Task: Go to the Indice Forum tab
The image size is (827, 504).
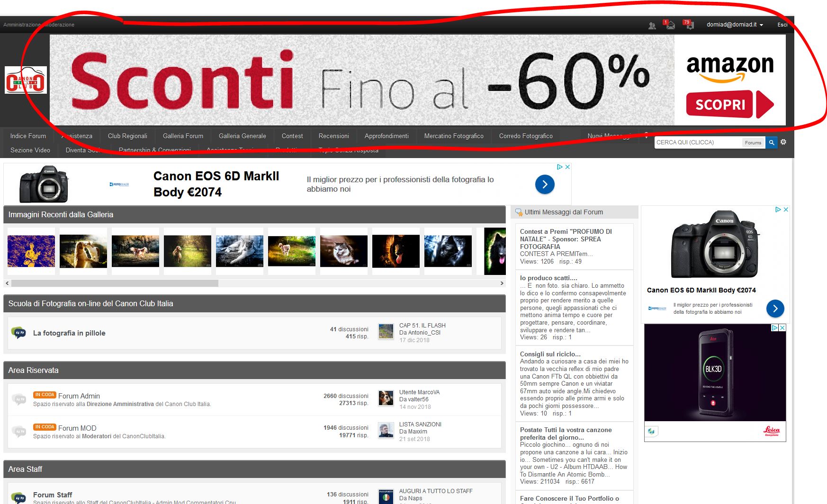Action: coord(28,136)
